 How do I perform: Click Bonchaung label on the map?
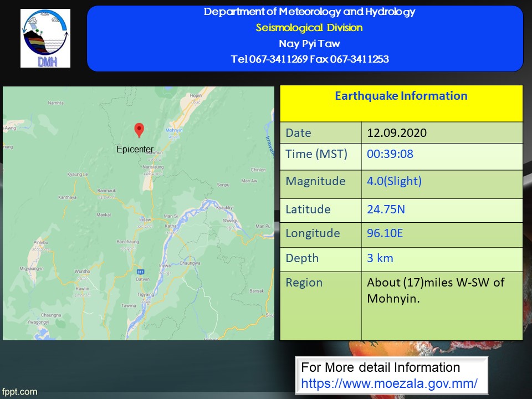pyautogui.click(x=127, y=242)
